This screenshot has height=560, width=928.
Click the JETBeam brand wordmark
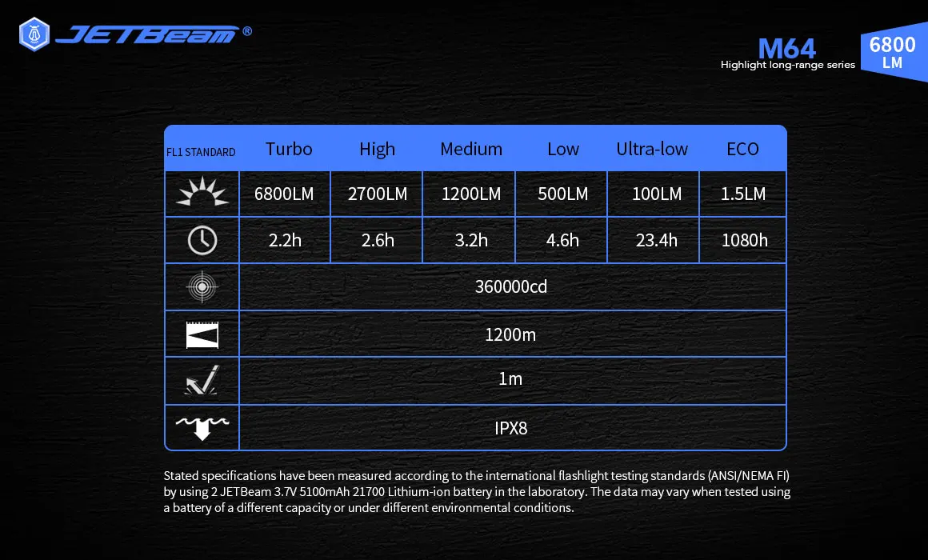[147, 35]
